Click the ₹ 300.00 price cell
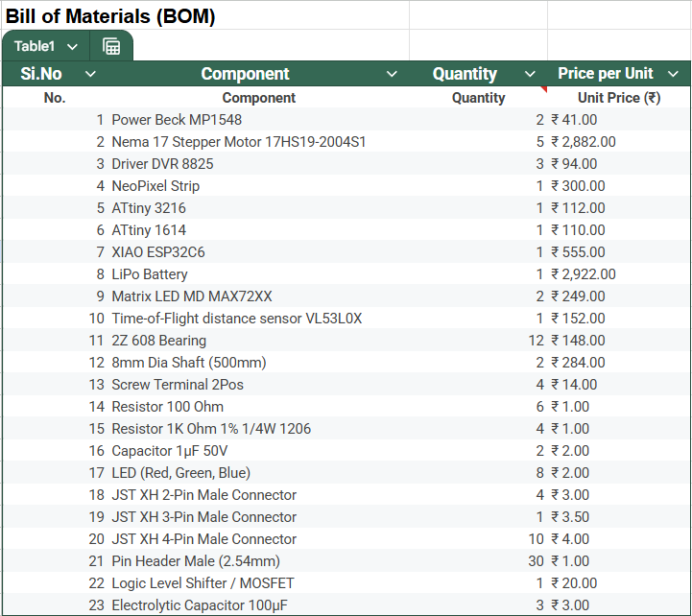This screenshot has height=616, width=692. click(x=619, y=186)
